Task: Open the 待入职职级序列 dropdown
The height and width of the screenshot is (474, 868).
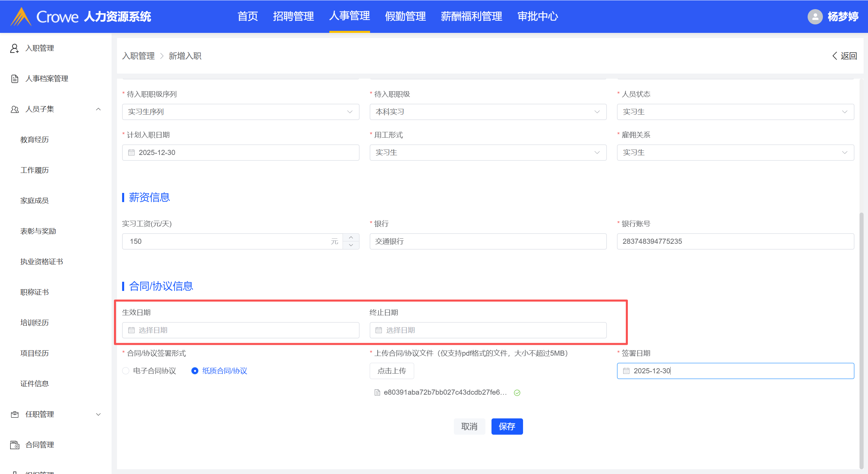Action: (240, 112)
